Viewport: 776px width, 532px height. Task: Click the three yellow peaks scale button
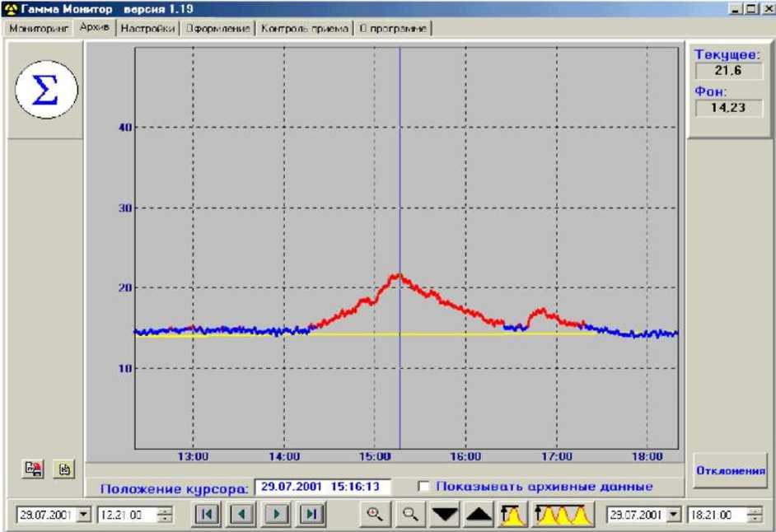[x=563, y=514]
